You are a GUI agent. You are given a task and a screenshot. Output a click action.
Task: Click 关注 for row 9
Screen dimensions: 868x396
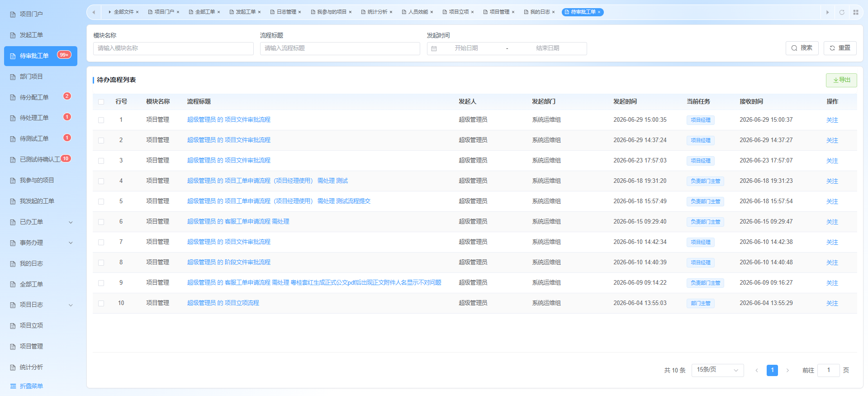(x=832, y=283)
